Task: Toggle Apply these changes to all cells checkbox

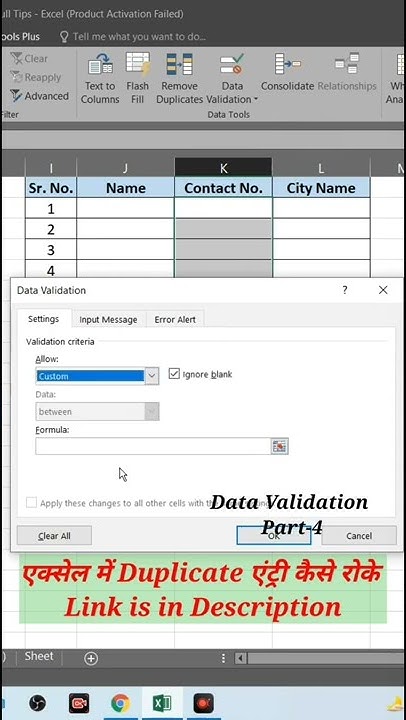Action: (31, 502)
